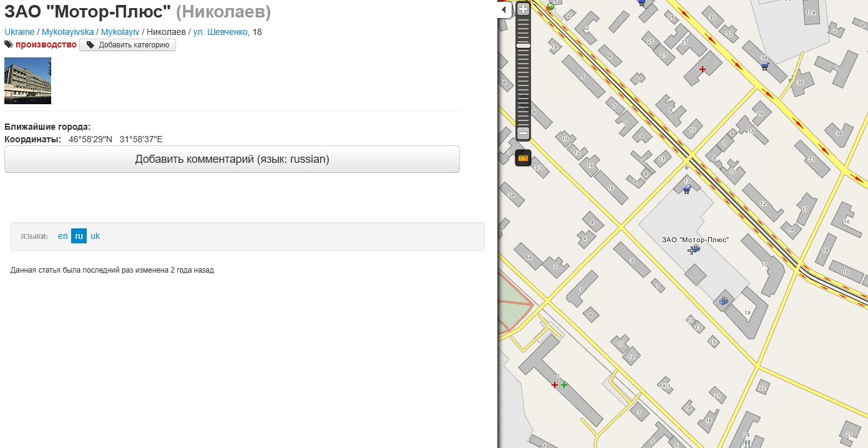The image size is (868, 448).
Task: Click the green cross marker on the map
Action: 564,385
